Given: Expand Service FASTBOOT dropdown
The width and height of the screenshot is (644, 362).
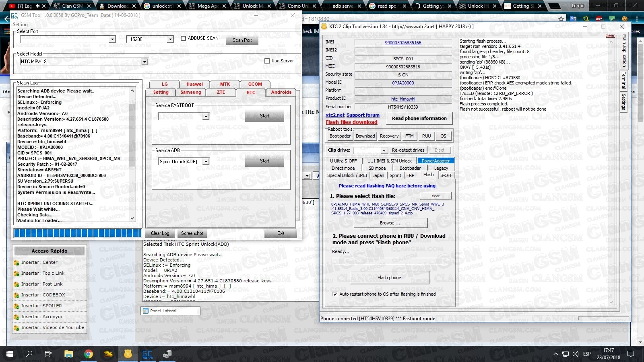Looking at the screenshot, I should pyautogui.click(x=206, y=117).
